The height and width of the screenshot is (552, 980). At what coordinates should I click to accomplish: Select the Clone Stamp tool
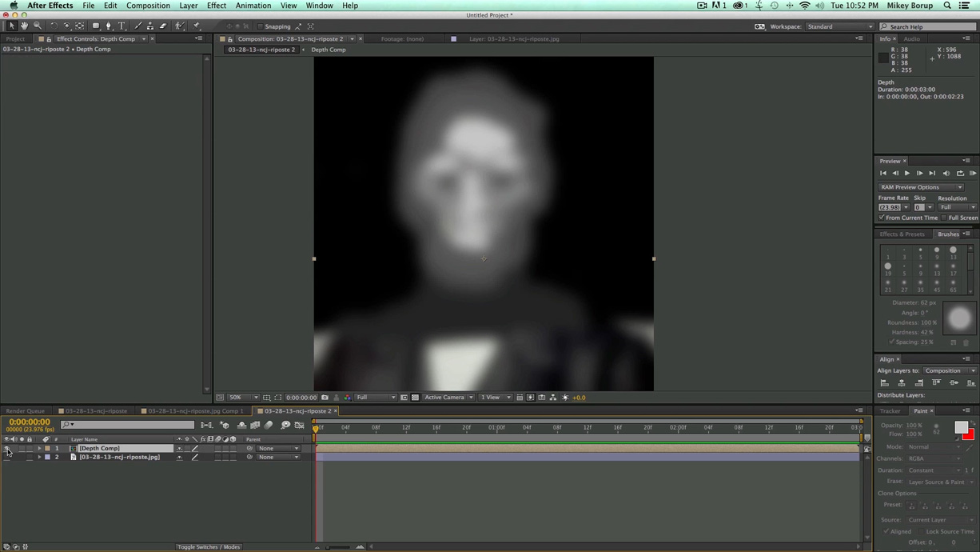coord(150,26)
